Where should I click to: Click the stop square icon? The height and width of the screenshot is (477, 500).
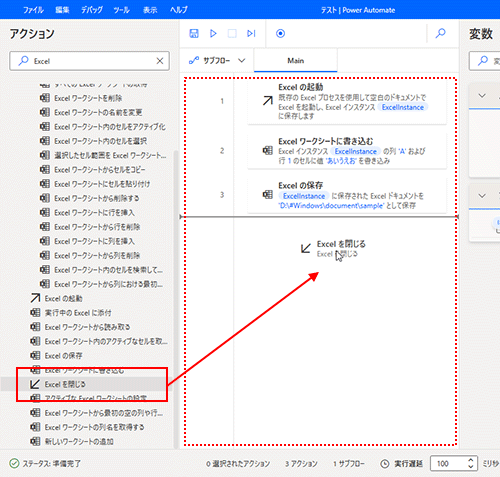(232, 33)
